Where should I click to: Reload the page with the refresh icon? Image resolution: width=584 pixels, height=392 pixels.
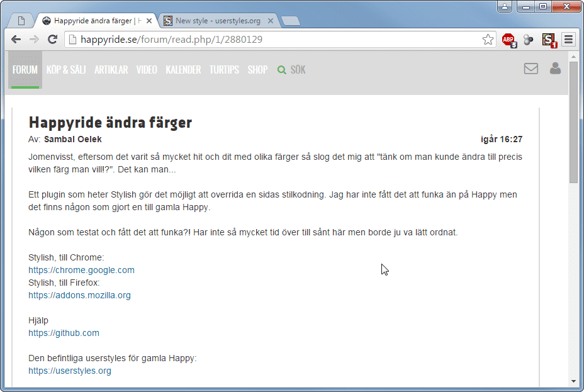[x=53, y=40]
